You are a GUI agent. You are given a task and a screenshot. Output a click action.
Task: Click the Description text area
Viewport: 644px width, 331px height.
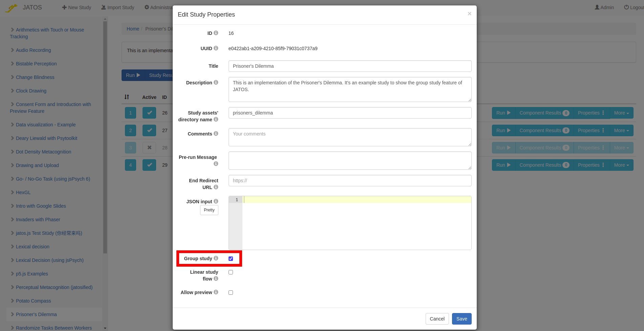point(350,89)
